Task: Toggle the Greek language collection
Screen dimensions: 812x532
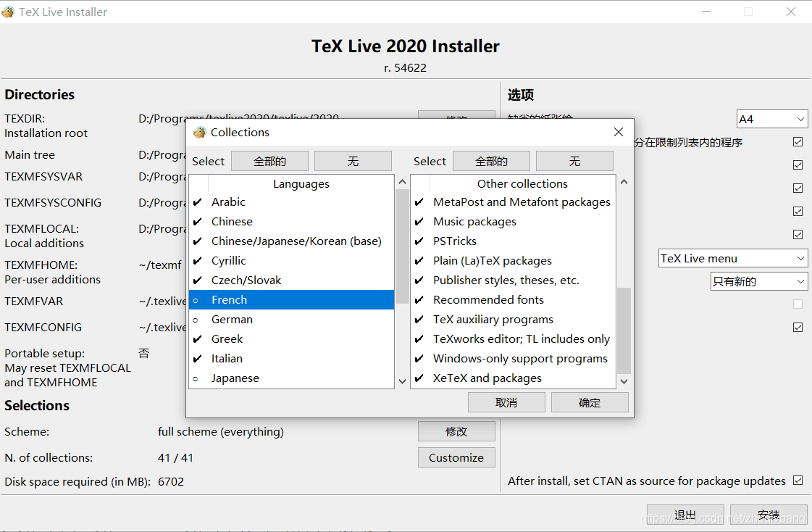Action: coord(292,339)
